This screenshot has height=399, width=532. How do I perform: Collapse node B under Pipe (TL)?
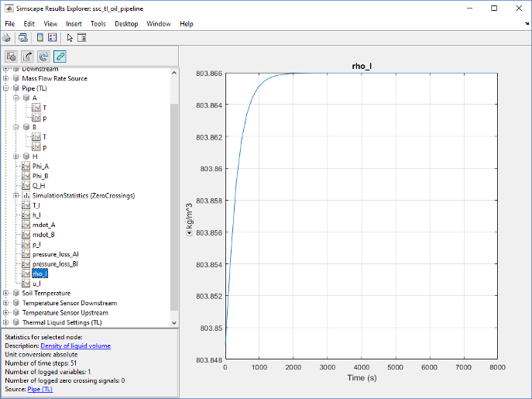pyautogui.click(x=16, y=127)
